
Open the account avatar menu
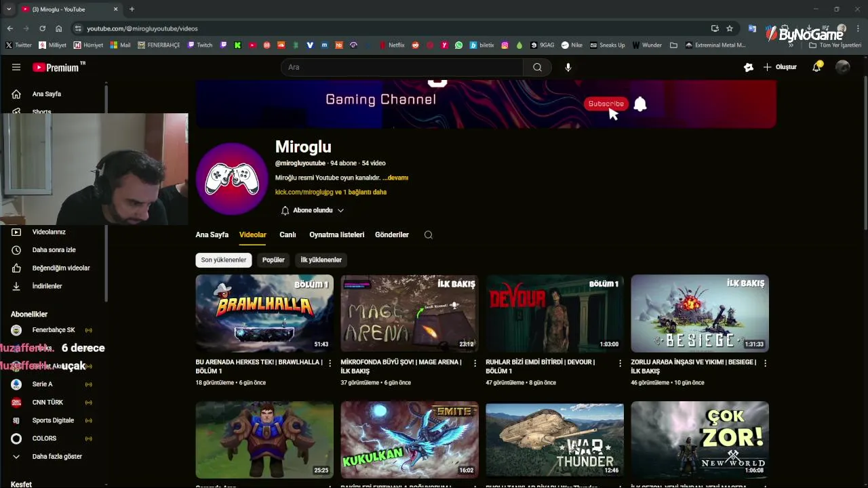tap(843, 67)
